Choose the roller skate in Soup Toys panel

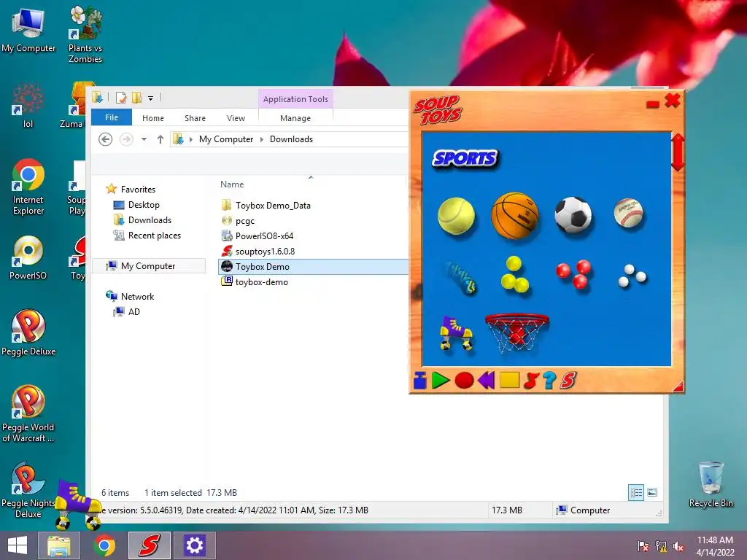[x=456, y=332]
